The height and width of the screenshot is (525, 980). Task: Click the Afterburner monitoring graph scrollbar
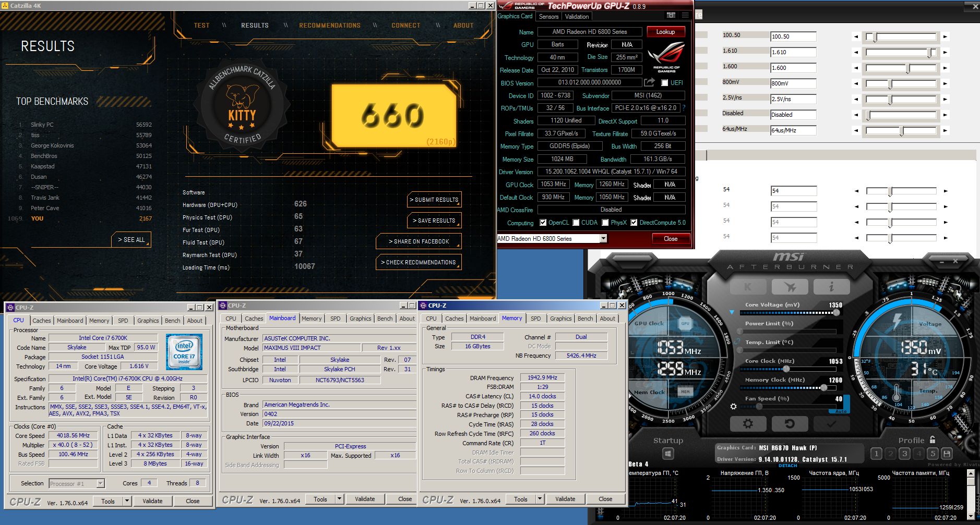coord(971,494)
